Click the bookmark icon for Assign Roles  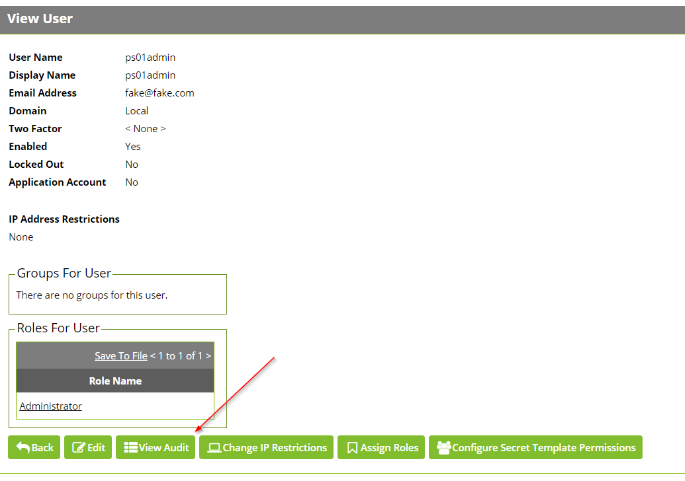pos(352,448)
